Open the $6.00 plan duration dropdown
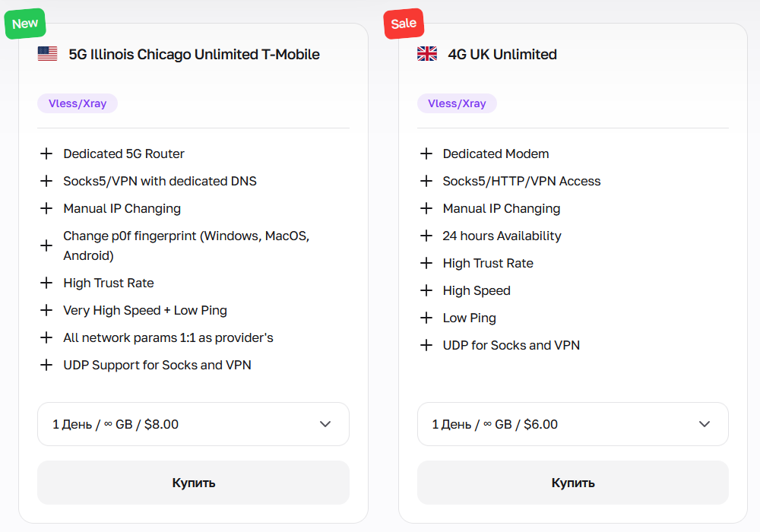This screenshot has width=760, height=532. point(573,424)
